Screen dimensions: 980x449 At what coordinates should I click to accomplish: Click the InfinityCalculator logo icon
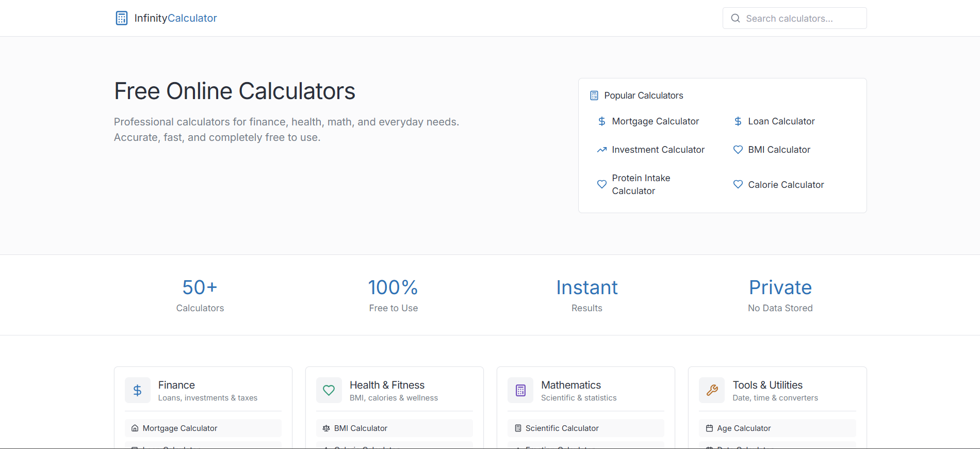click(x=122, y=18)
